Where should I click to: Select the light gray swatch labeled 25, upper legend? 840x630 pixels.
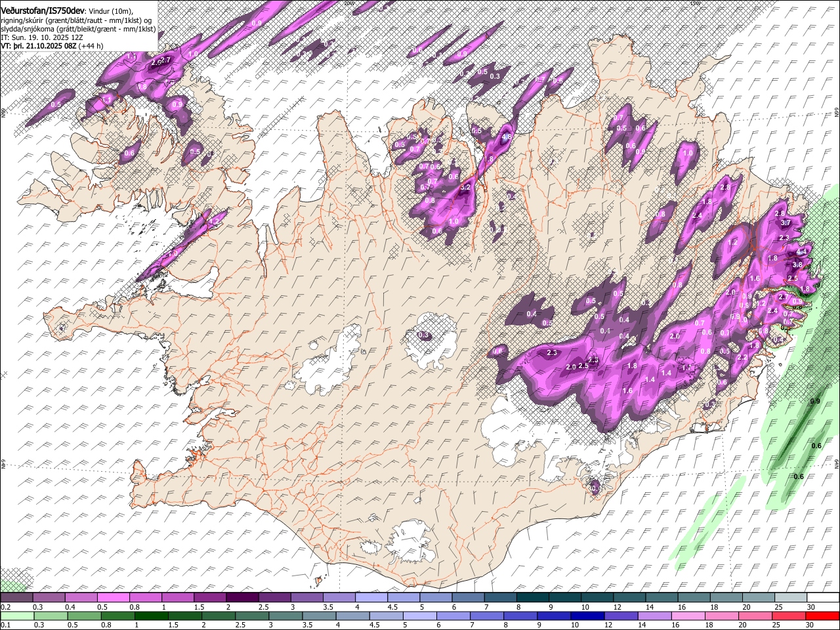pos(791,597)
